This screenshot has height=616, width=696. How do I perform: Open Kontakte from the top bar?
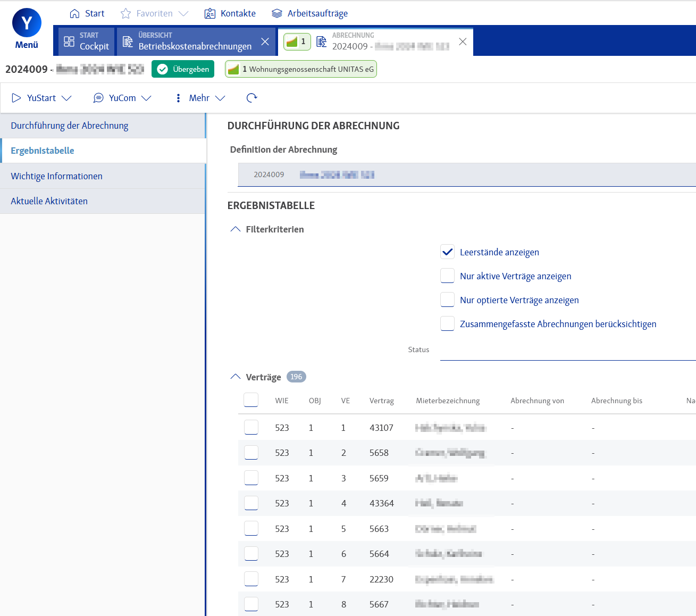point(230,13)
